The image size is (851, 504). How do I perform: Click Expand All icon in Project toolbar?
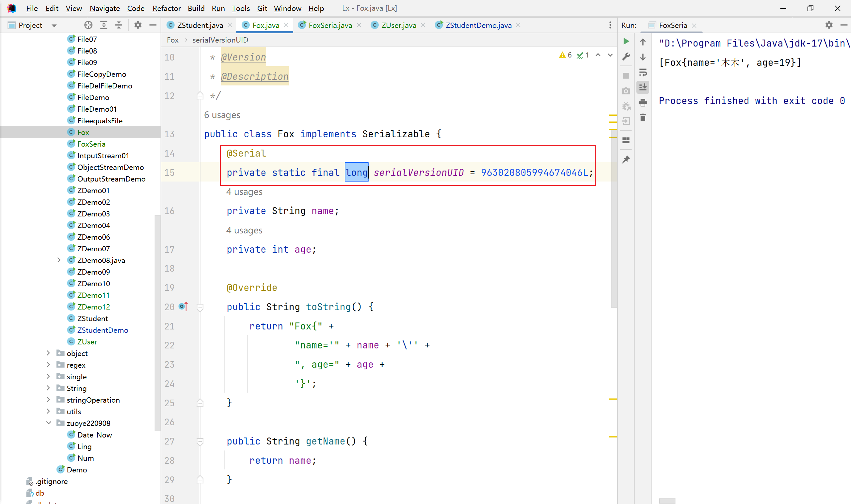click(x=104, y=25)
